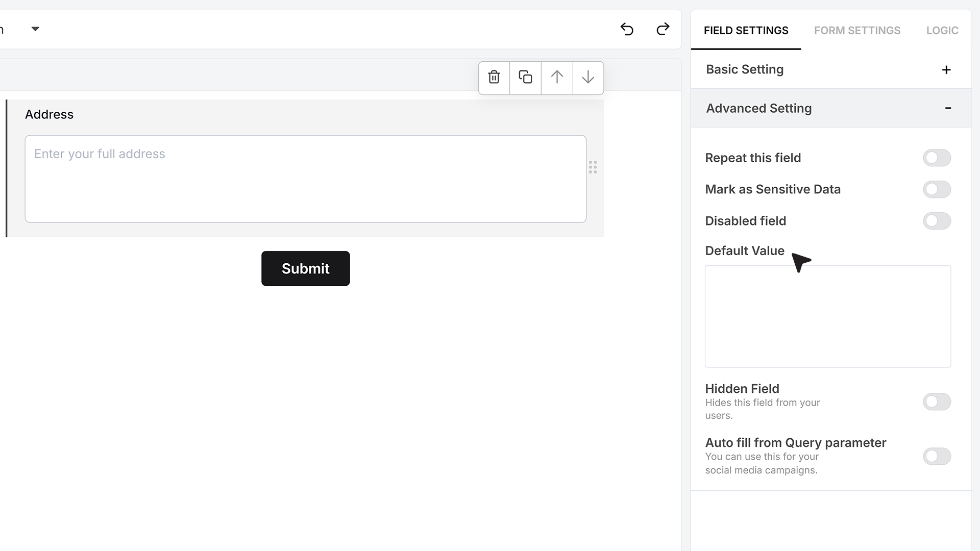Open the dropdown caret in the top bar
This screenshot has height=551, width=980.
click(x=35, y=29)
